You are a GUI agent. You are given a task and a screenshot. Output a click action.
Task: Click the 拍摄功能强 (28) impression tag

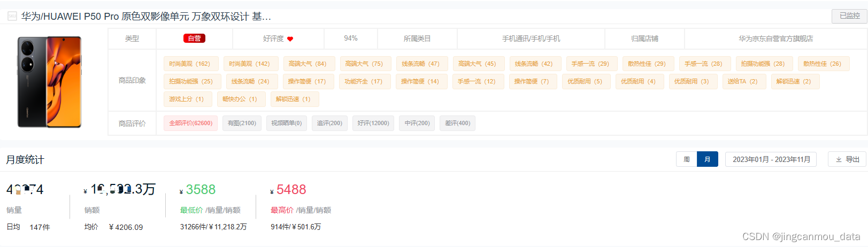coord(764,64)
